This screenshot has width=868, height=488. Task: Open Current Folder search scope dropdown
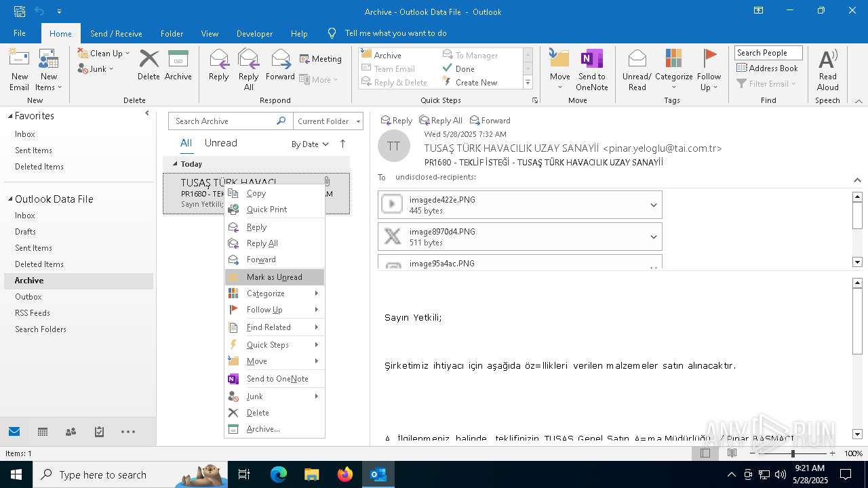point(328,121)
